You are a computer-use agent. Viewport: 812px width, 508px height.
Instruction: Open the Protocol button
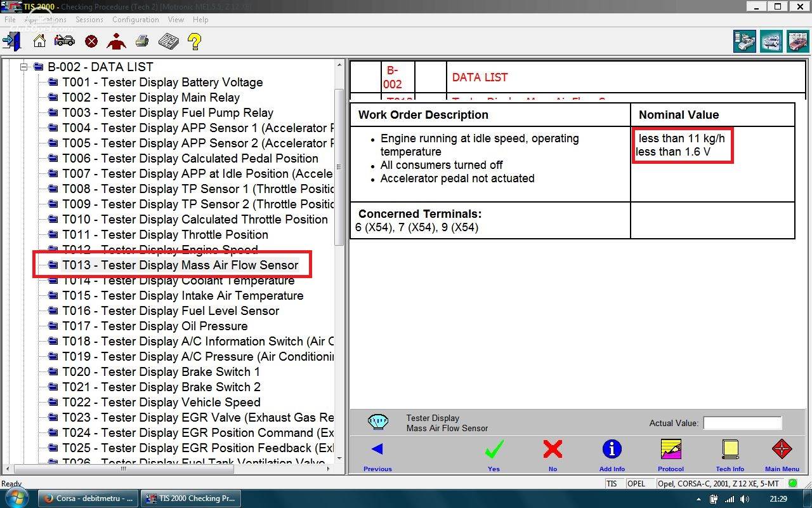pyautogui.click(x=671, y=455)
